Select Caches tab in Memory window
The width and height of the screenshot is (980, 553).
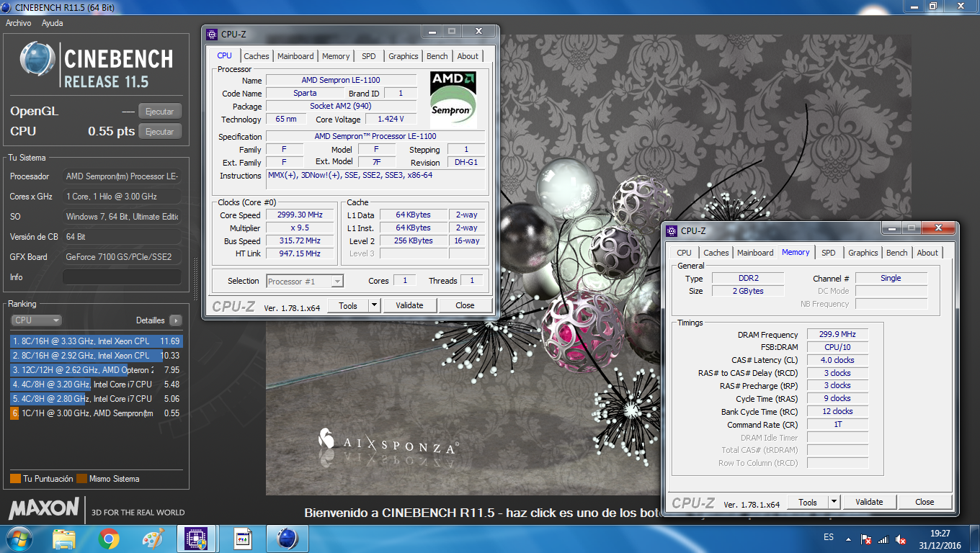tap(716, 253)
